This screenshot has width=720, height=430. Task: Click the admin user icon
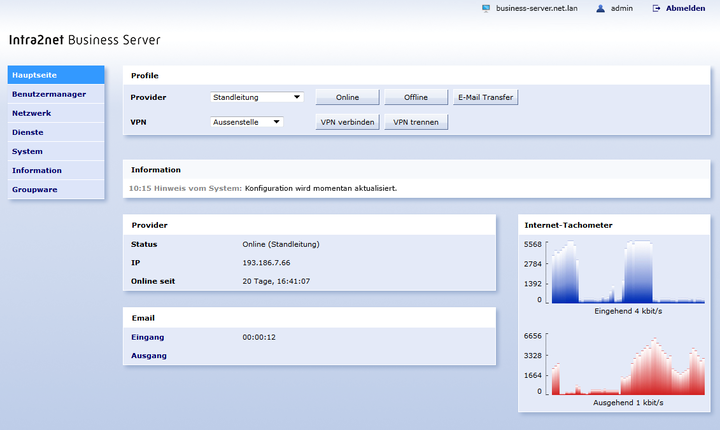pyautogui.click(x=600, y=8)
